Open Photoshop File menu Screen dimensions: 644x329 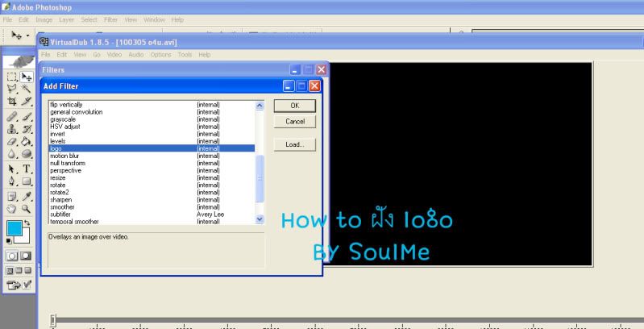point(7,19)
